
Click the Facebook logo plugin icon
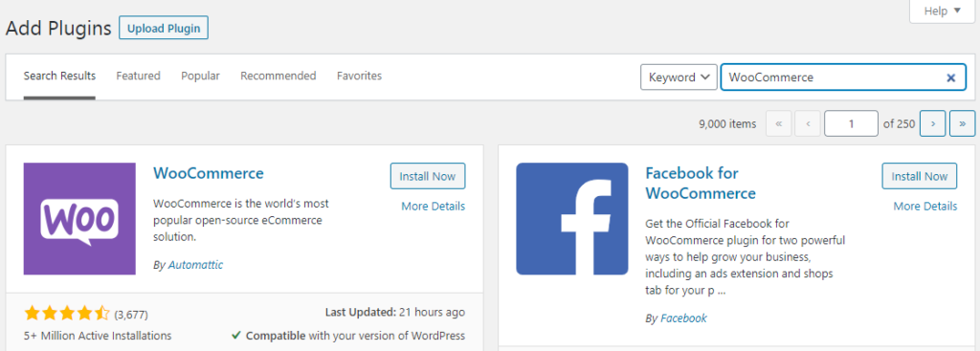click(x=572, y=219)
